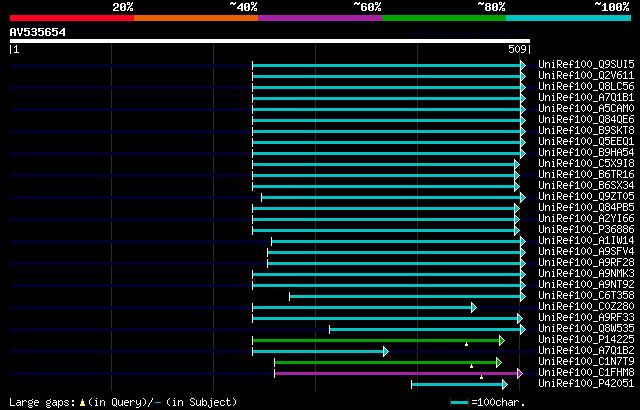Select the UniRef100_A7Q1B2 text
The height and width of the screenshot is (410, 640).
(x=586, y=351)
